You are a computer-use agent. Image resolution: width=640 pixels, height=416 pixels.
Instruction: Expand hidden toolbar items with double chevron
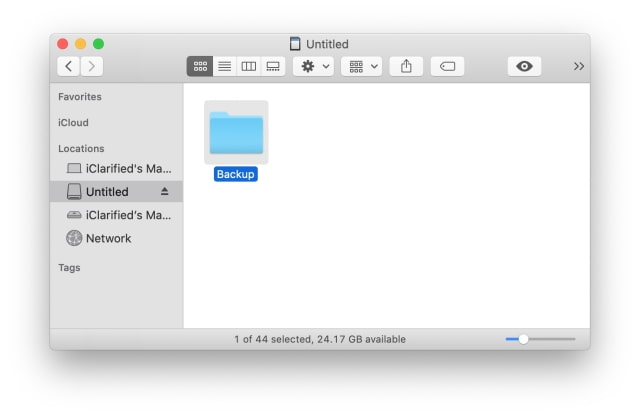(x=578, y=66)
